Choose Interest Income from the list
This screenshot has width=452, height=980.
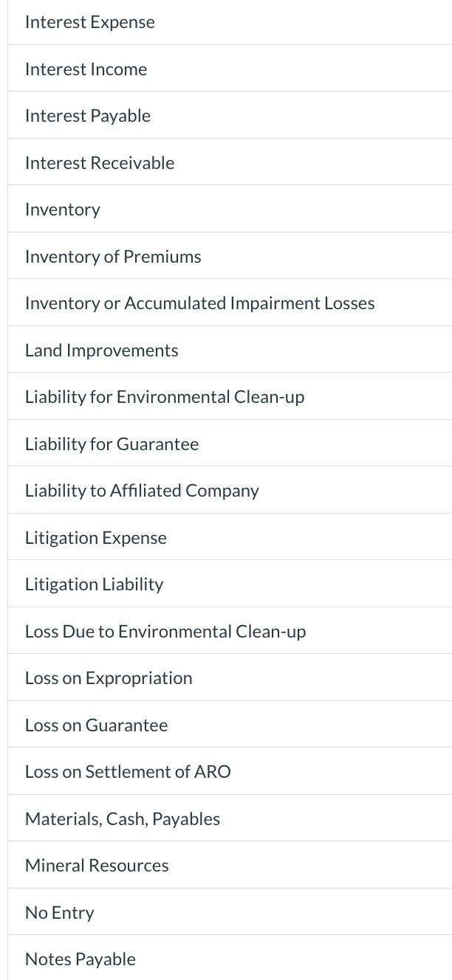86,69
